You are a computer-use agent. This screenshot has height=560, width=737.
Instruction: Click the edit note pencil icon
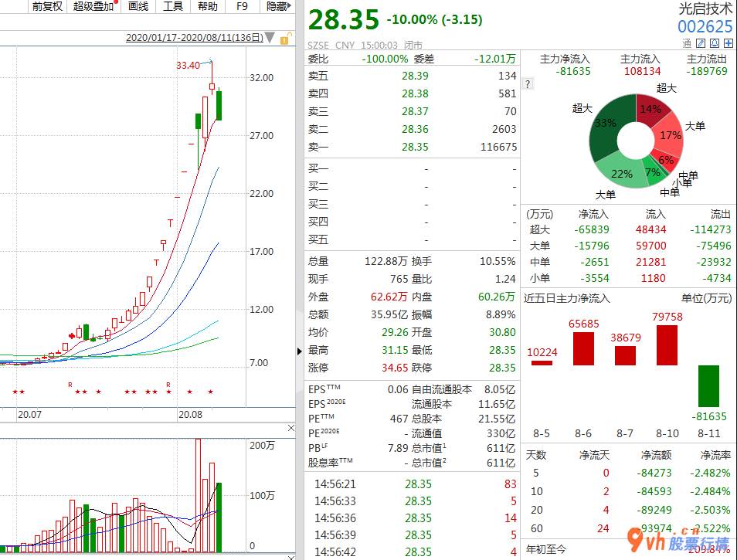pos(701,43)
